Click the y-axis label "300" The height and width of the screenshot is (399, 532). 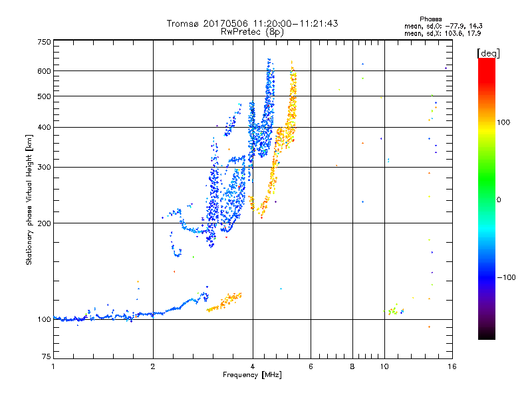[44, 168]
